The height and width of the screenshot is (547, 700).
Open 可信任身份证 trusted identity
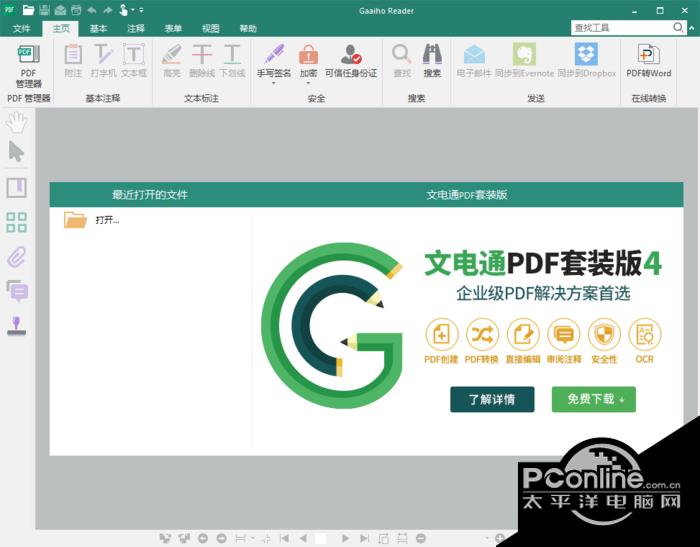(351, 61)
